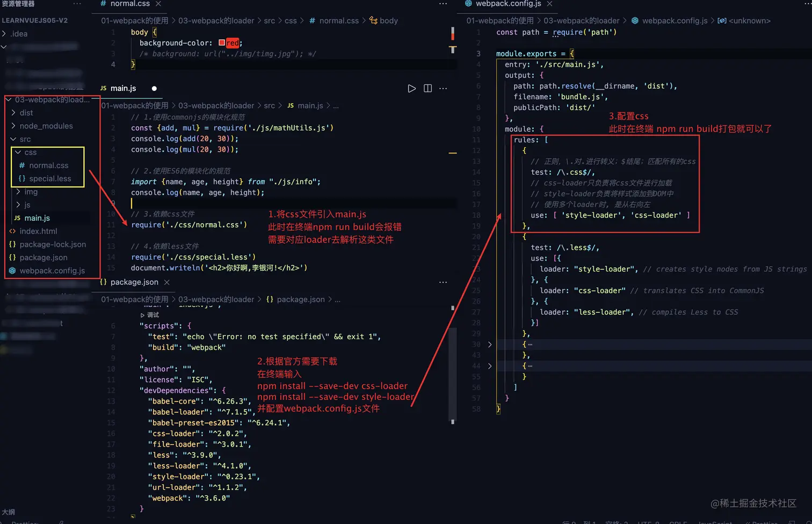Click the const path = require('path') line
The width and height of the screenshot is (812, 524).
tap(556, 32)
